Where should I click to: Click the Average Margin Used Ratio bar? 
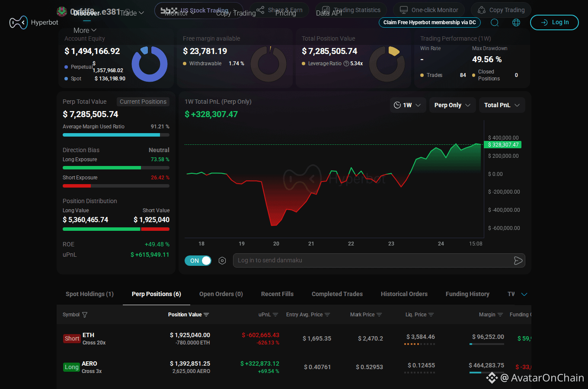(116, 135)
